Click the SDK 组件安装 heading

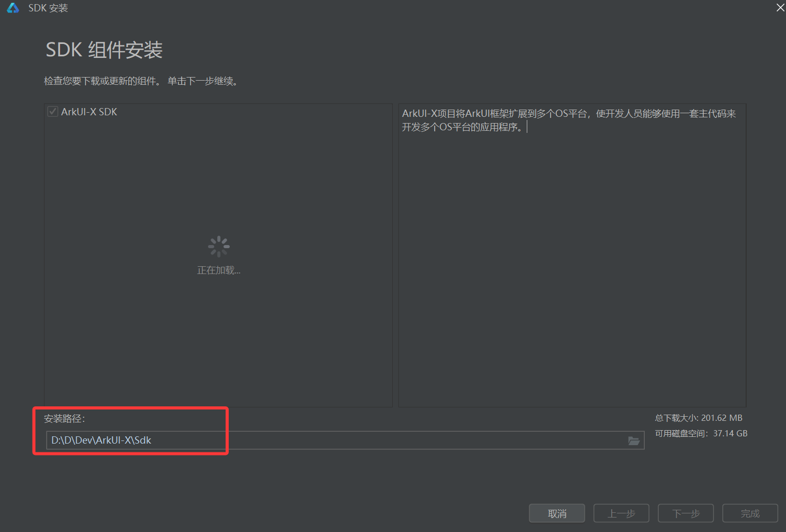(x=104, y=50)
